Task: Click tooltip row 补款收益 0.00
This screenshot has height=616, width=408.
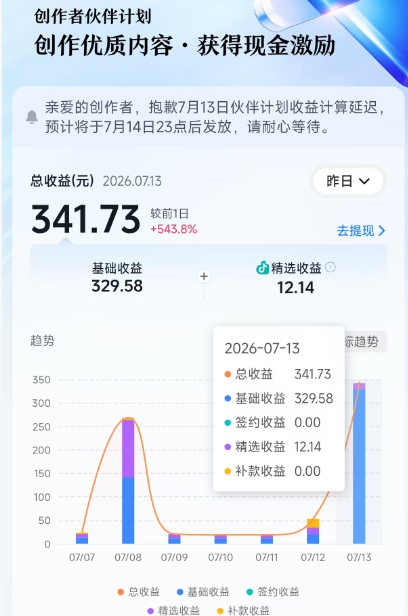Action: (272, 471)
